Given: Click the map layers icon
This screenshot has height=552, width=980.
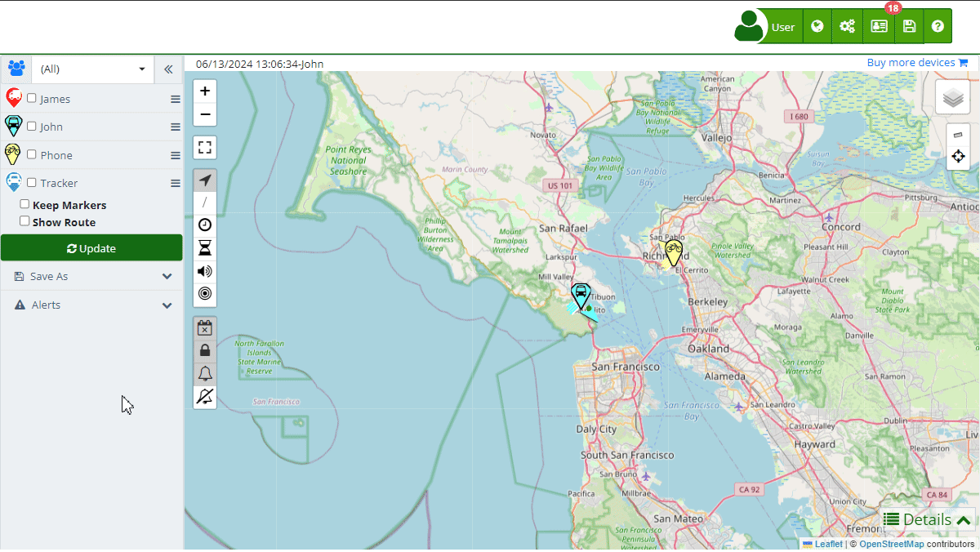Looking at the screenshot, I should click(952, 98).
